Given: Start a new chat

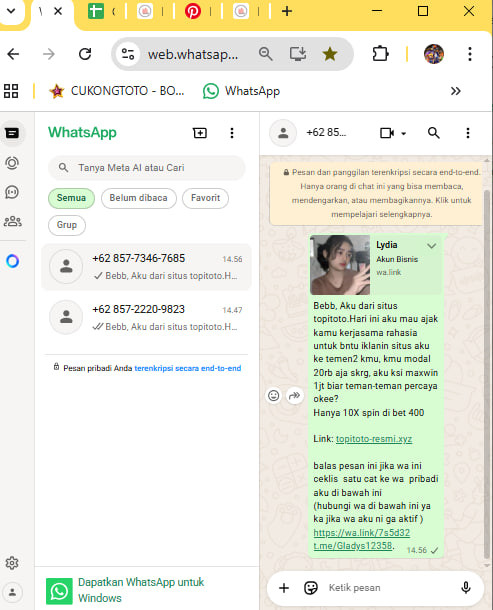Looking at the screenshot, I should [x=200, y=133].
